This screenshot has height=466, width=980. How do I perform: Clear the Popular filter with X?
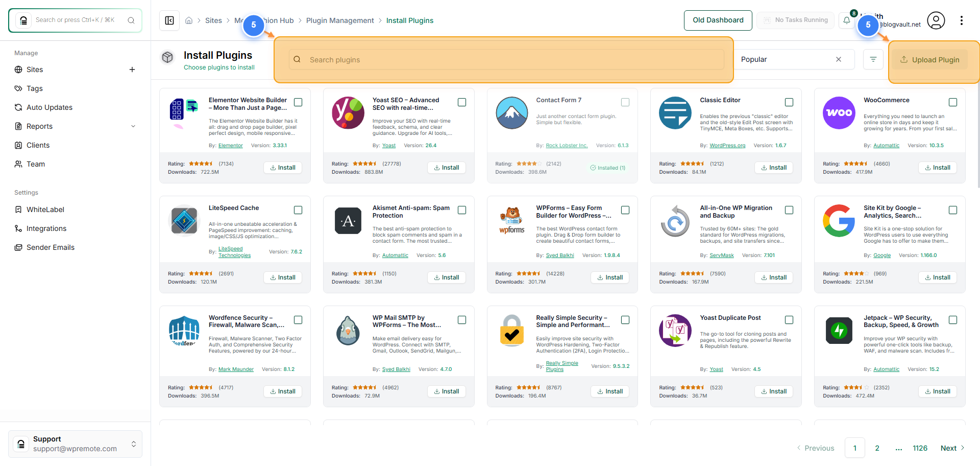point(839,59)
